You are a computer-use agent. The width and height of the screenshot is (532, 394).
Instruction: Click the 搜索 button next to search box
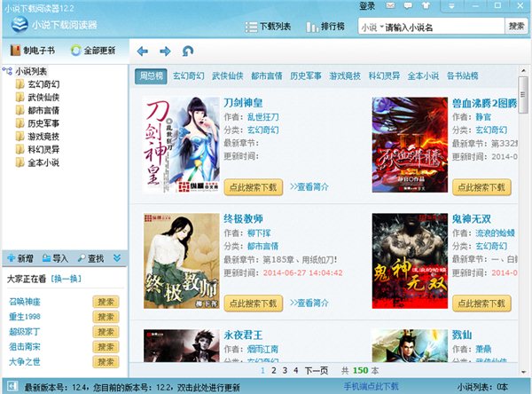tap(516, 26)
